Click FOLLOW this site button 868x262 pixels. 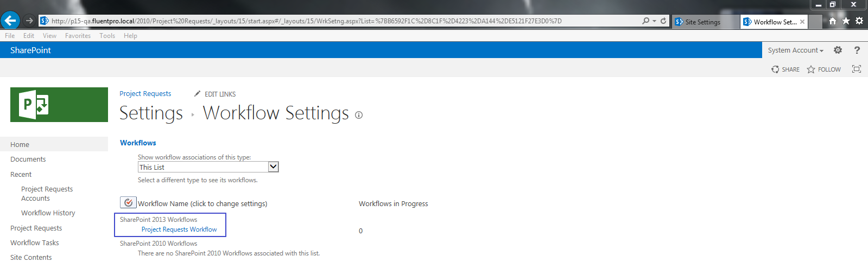824,69
